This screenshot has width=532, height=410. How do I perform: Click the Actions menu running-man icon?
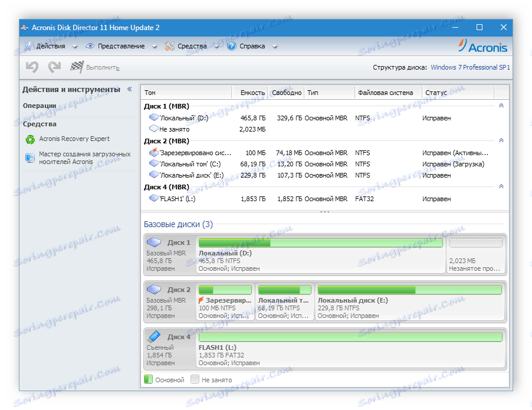28,46
